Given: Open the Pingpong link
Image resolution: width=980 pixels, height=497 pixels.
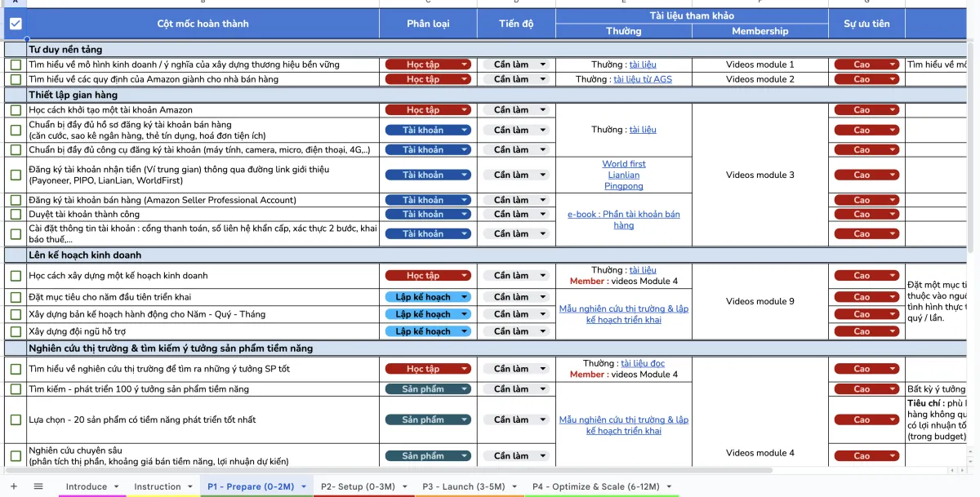Looking at the screenshot, I should pos(624,186).
